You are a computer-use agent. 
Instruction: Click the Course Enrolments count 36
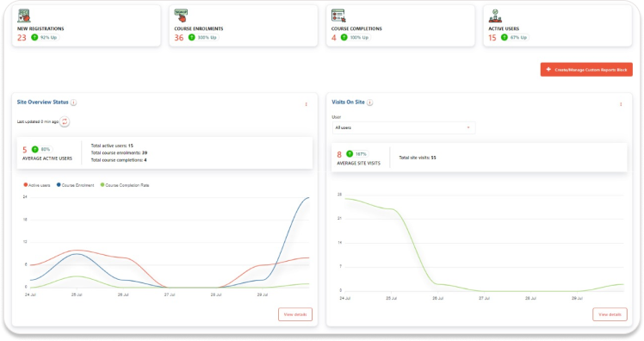179,37
